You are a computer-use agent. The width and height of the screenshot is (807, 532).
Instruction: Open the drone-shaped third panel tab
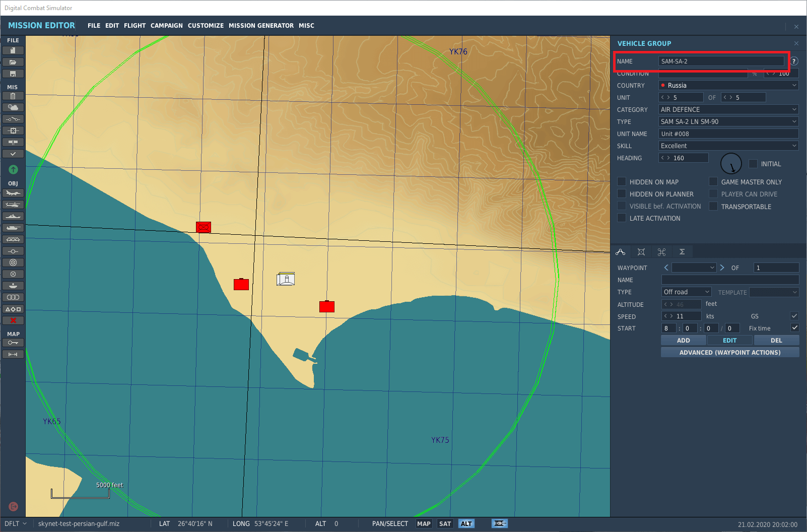tap(661, 252)
